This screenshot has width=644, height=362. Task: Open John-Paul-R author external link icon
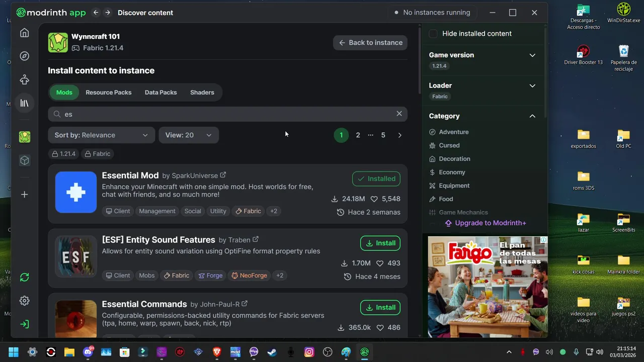(245, 304)
